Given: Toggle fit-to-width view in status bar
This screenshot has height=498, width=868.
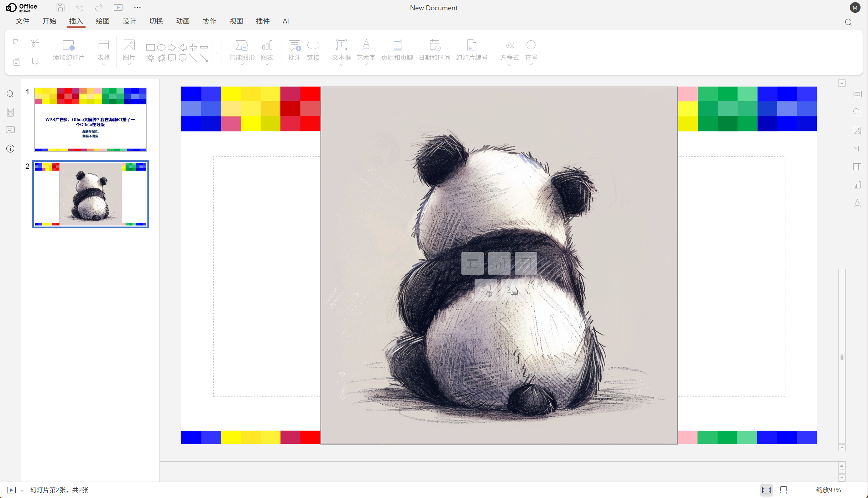Looking at the screenshot, I should click(784, 490).
